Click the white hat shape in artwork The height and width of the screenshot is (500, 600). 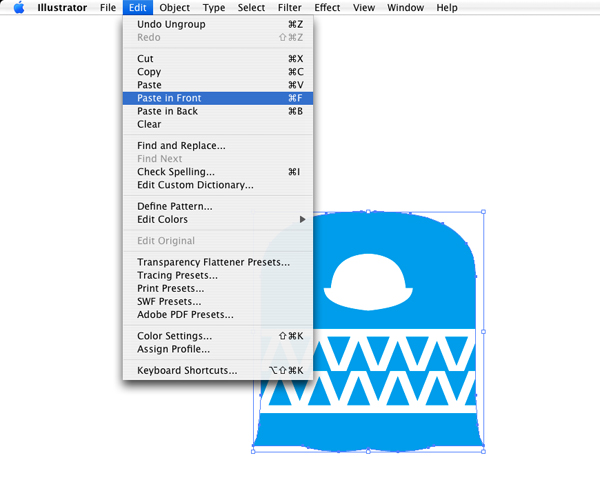point(368,282)
